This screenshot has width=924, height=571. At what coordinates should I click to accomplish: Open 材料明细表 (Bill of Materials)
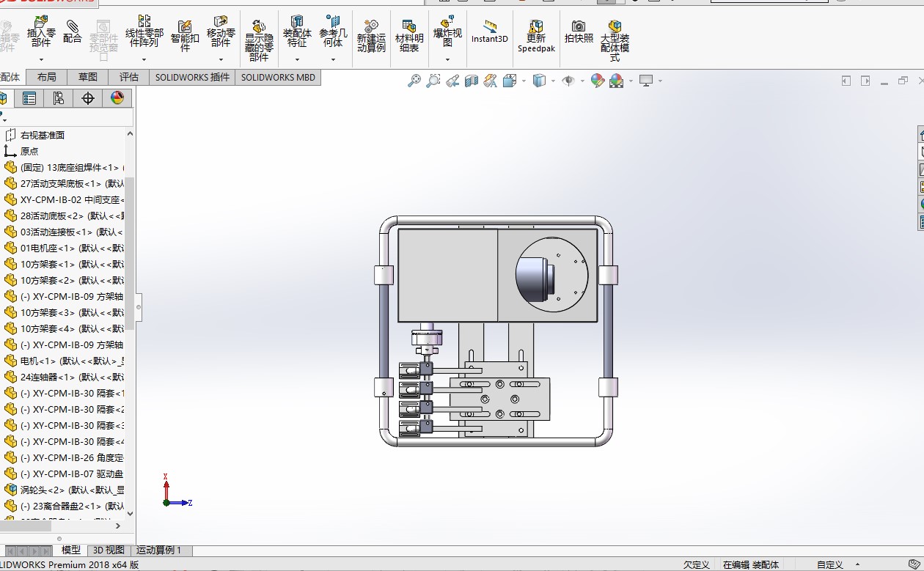click(x=409, y=37)
